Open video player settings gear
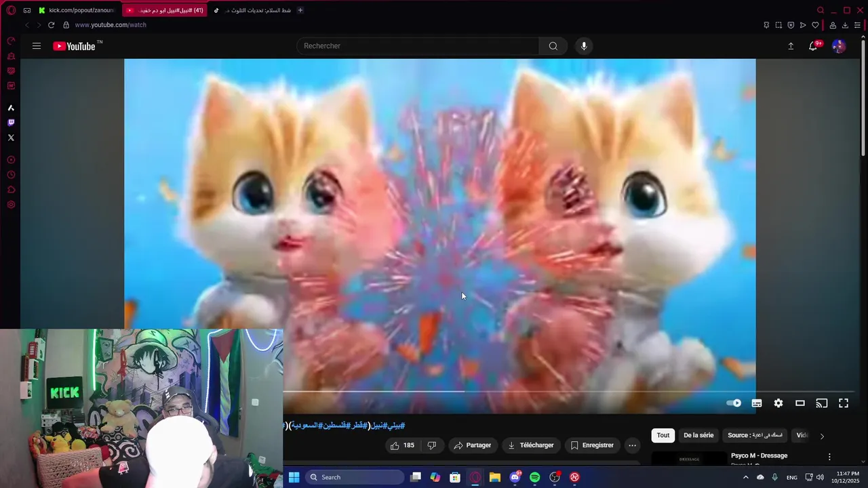 tap(778, 403)
